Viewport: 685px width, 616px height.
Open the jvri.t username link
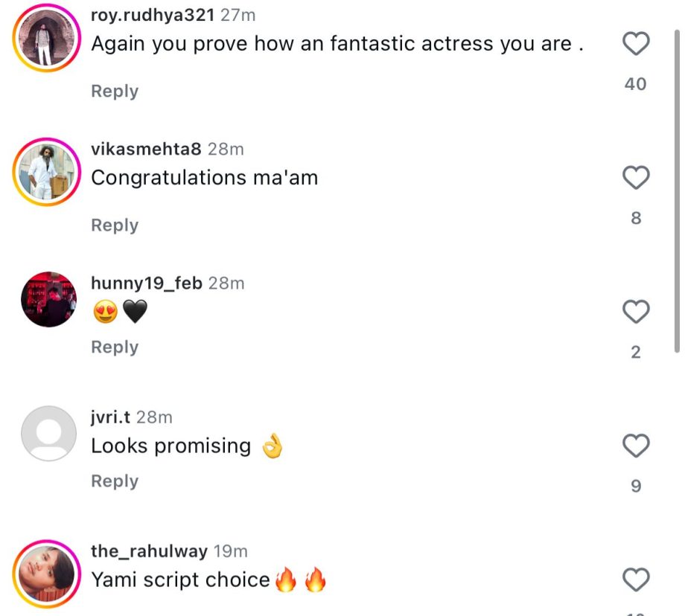coord(110,417)
